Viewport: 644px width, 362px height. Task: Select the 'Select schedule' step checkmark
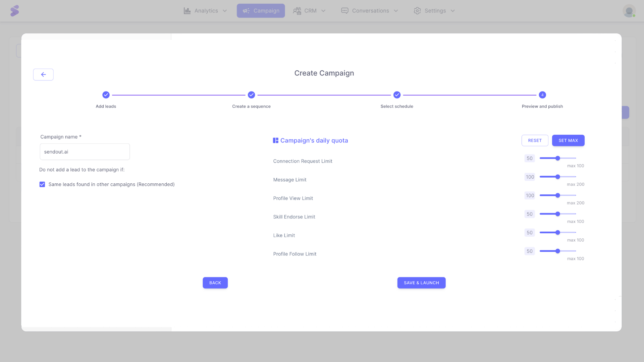397,95
